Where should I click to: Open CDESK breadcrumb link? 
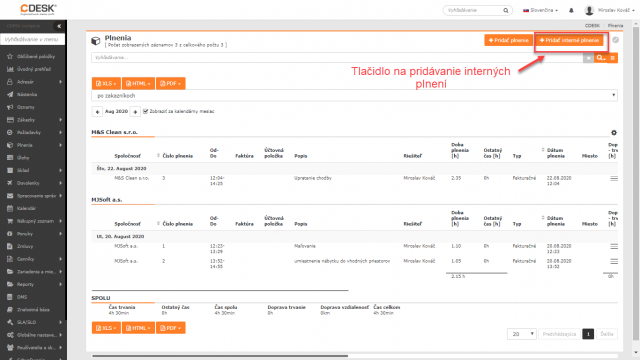592,25
